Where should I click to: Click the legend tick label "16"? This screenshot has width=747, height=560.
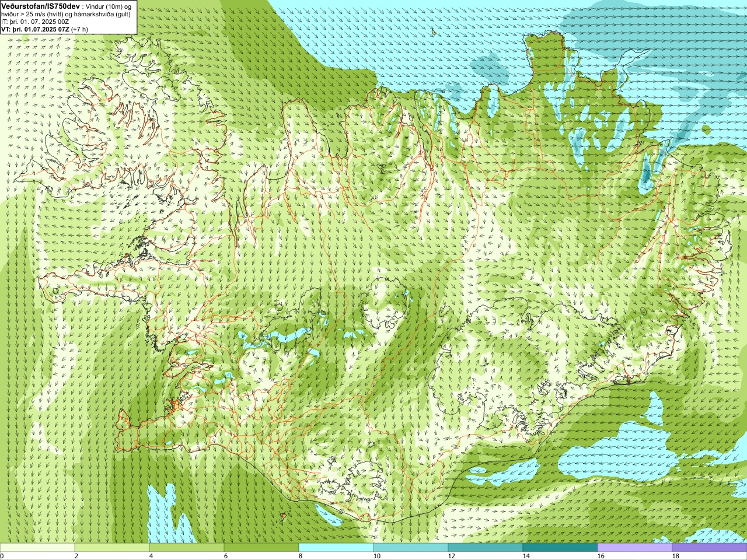(601, 556)
